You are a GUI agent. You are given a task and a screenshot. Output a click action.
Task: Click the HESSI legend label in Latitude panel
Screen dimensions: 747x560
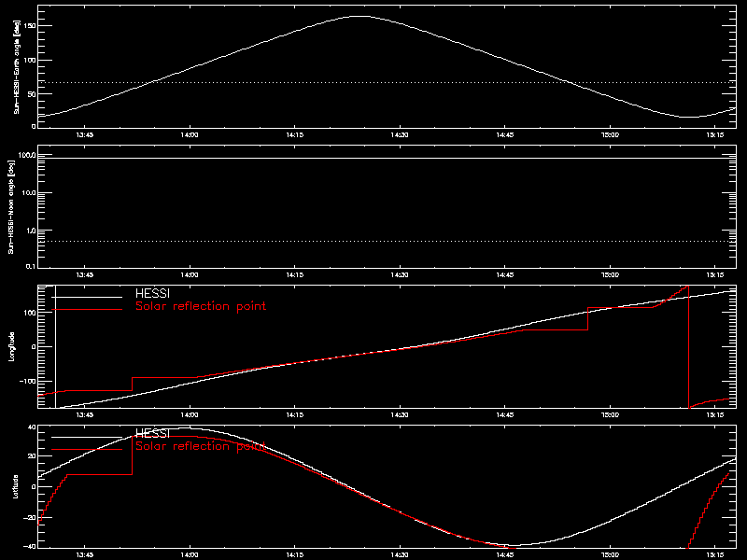tap(152, 433)
